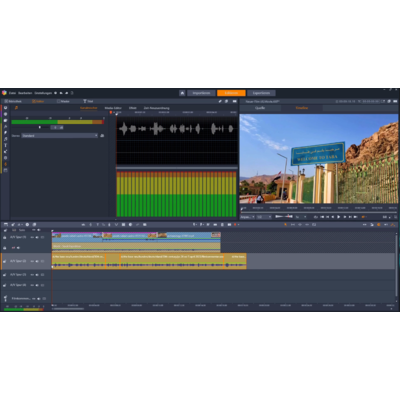Select the Kommentar track microphone icon
Screen dimensions: 400x400
[5, 298]
